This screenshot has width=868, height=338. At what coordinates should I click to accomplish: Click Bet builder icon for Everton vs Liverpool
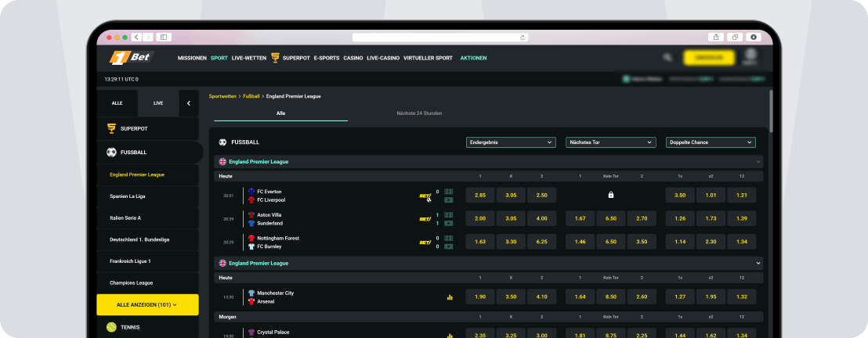pyautogui.click(x=425, y=196)
